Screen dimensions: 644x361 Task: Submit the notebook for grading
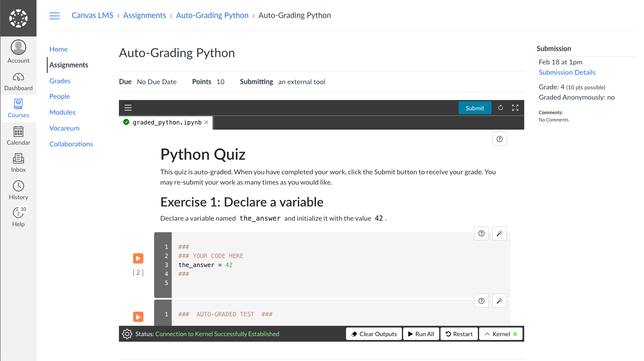pyautogui.click(x=474, y=108)
